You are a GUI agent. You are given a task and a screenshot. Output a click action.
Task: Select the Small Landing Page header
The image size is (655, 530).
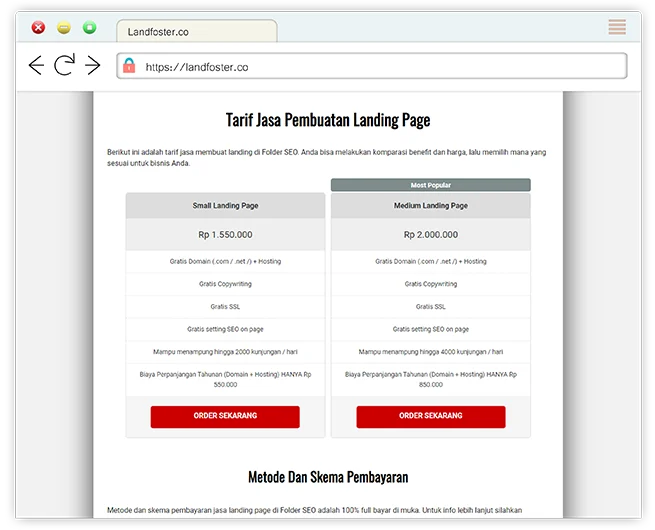tap(225, 206)
